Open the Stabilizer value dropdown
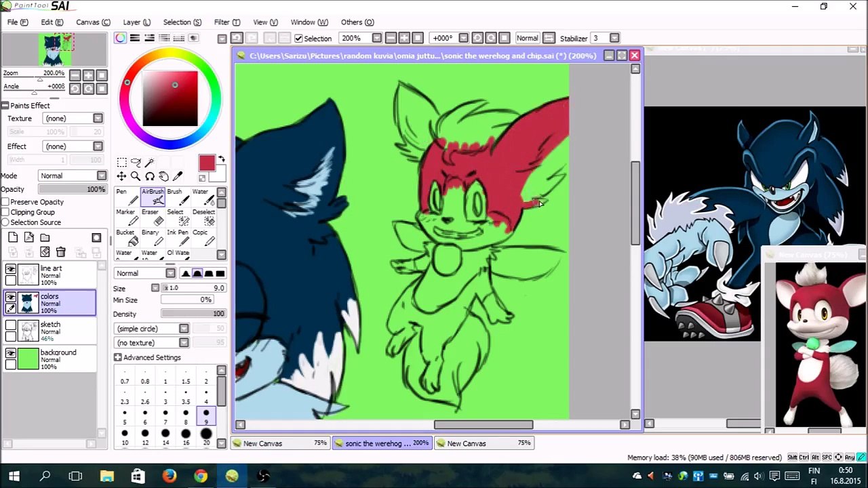This screenshot has width=868, height=488. (614, 38)
